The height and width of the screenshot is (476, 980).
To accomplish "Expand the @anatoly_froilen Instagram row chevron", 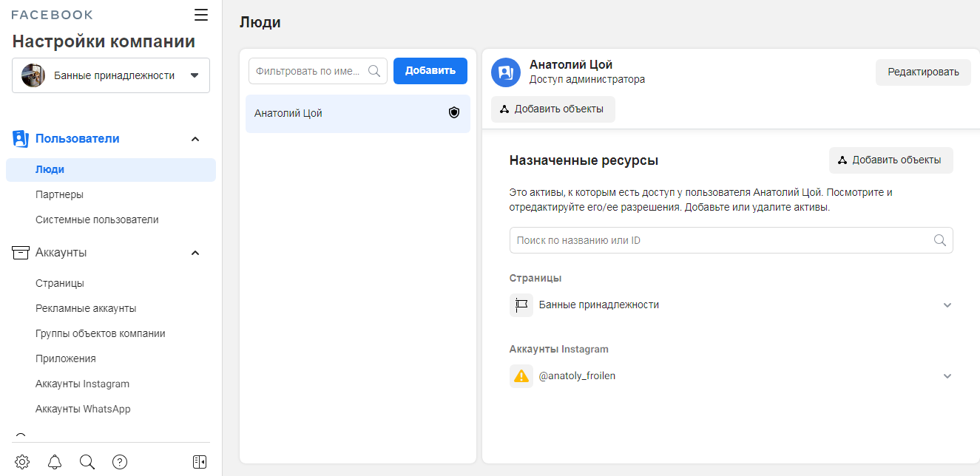I will tap(947, 376).
